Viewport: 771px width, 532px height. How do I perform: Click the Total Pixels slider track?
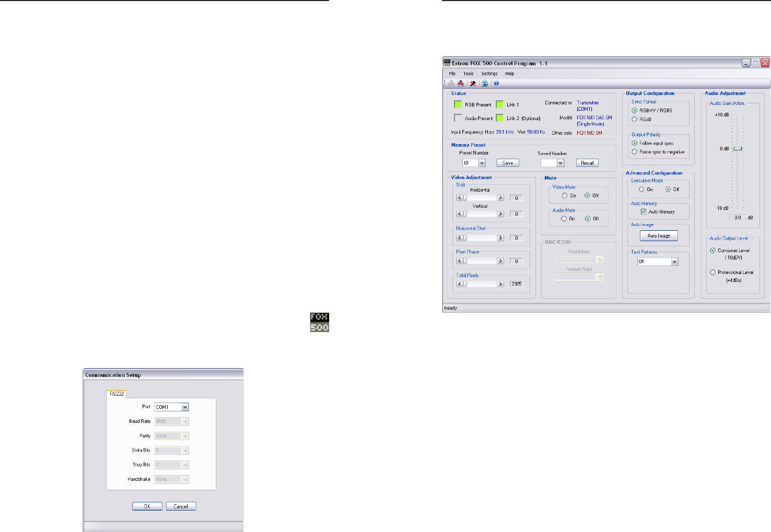[x=481, y=284]
